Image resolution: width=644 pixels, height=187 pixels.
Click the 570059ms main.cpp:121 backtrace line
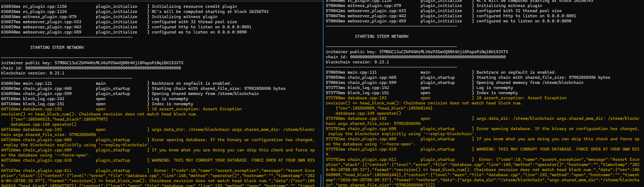pyautogui.click(x=441, y=72)
